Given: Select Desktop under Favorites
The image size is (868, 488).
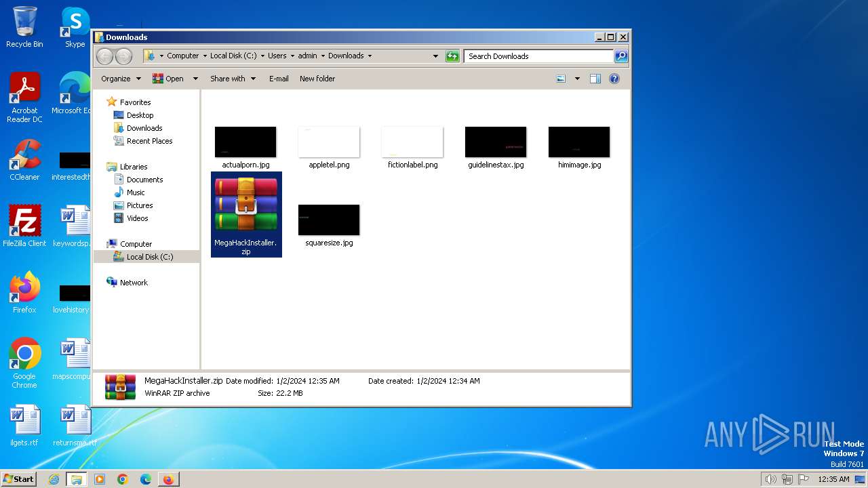Looking at the screenshot, I should click(140, 115).
